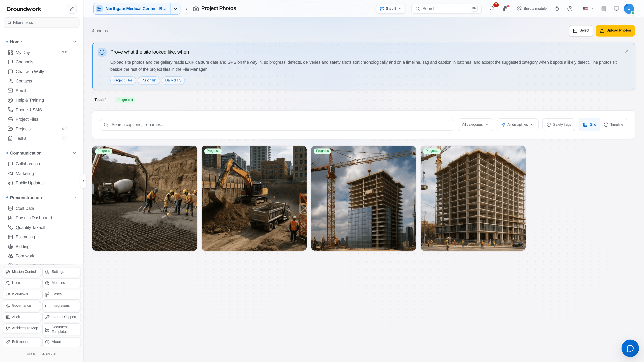The width and height of the screenshot is (644, 362).
Task: Open the All disciplines dropdown
Action: click(518, 125)
